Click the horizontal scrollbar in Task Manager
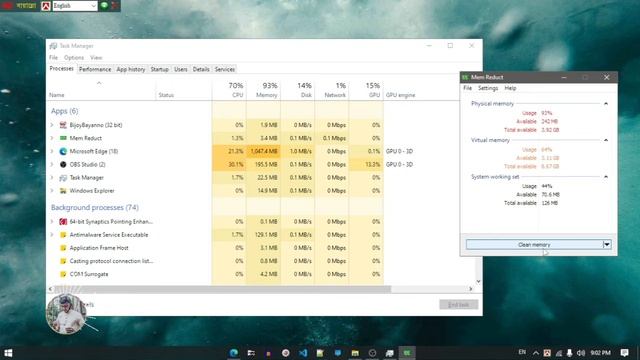The height and width of the screenshot is (360, 640). [222, 289]
